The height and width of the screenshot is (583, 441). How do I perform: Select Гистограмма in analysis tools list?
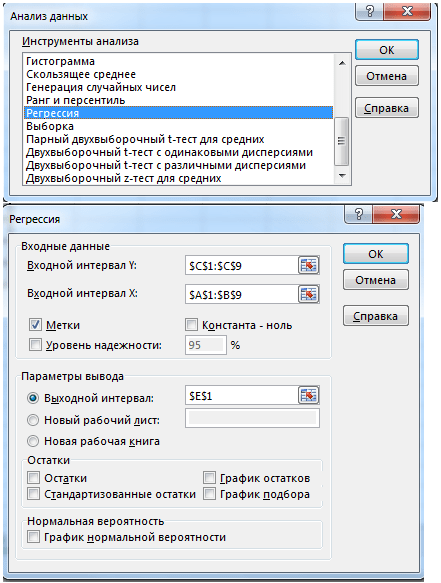tap(60, 61)
